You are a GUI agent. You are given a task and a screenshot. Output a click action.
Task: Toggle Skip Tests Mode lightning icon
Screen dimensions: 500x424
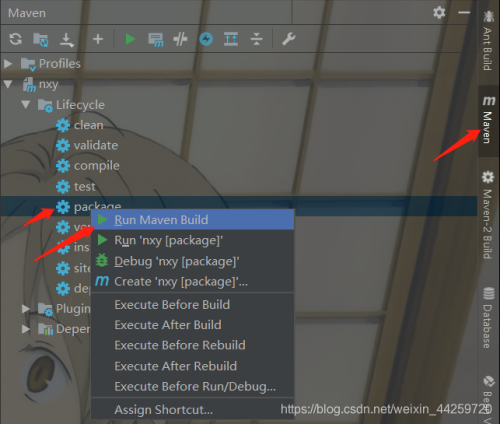click(206, 39)
